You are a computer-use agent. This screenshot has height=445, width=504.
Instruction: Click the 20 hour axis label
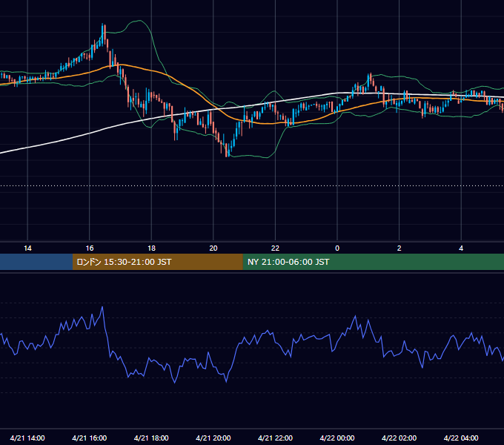click(213, 248)
